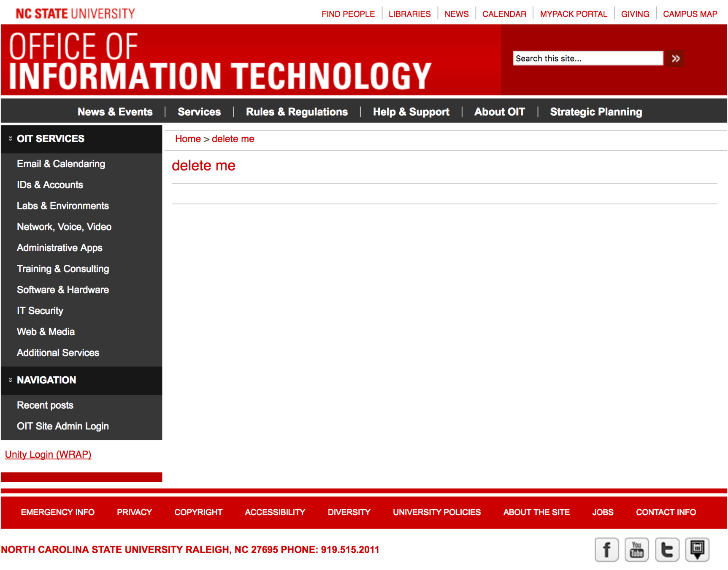This screenshot has height=570, width=728.
Task: Open Software & Hardware in sidebar
Action: pyautogui.click(x=63, y=290)
